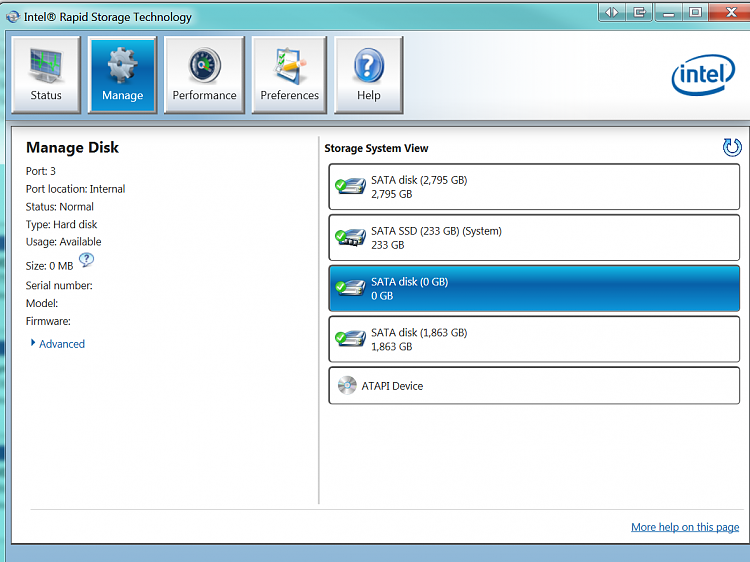The height and width of the screenshot is (562, 750).
Task: Select the SATA disk (2,795 GB) entry
Action: click(x=534, y=187)
